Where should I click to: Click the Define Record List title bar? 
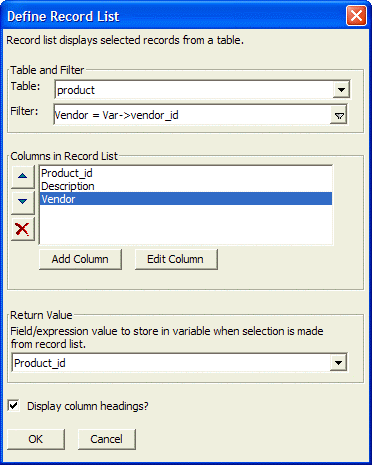point(173,16)
